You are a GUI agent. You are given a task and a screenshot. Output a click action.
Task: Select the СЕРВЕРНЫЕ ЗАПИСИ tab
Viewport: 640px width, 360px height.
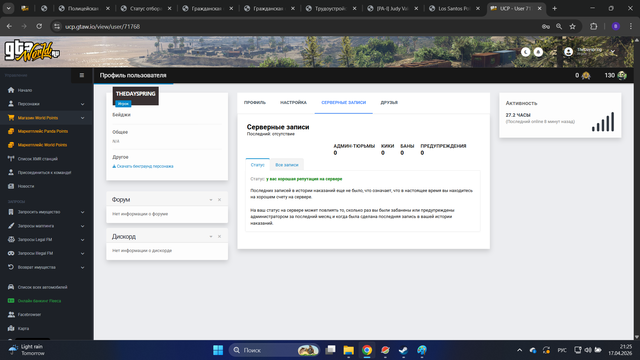click(343, 102)
